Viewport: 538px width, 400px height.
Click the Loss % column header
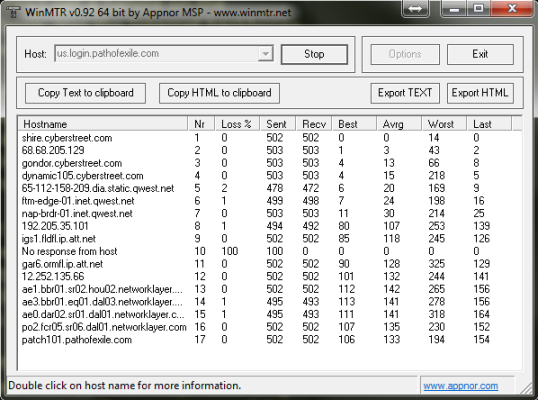[237, 124]
